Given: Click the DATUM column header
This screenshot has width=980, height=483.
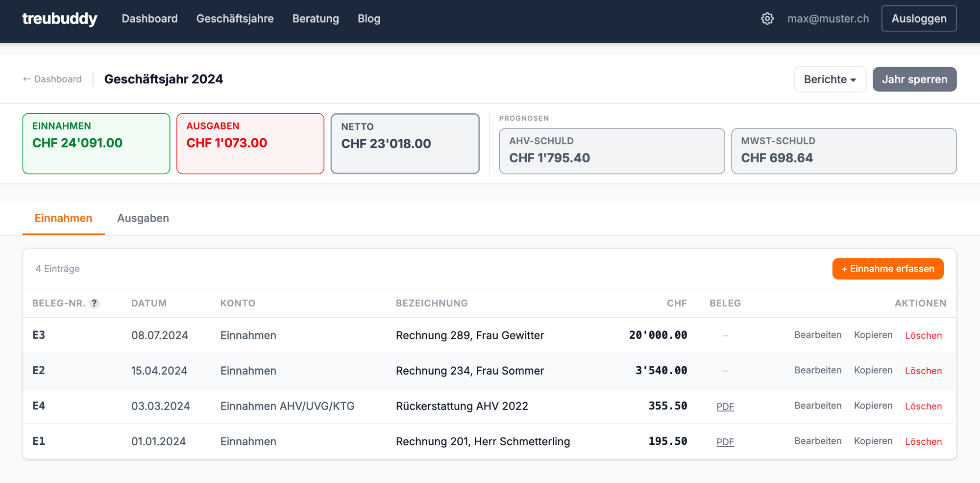Looking at the screenshot, I should pos(149,304).
